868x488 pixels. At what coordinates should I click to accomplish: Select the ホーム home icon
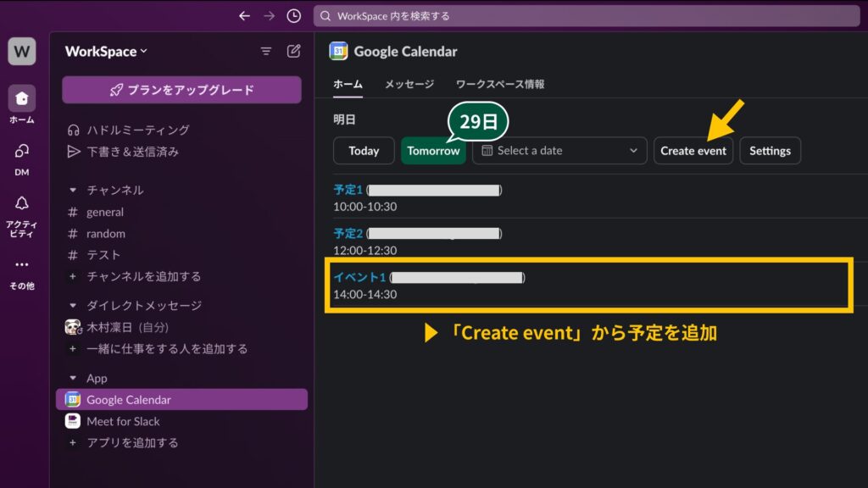tap(21, 97)
